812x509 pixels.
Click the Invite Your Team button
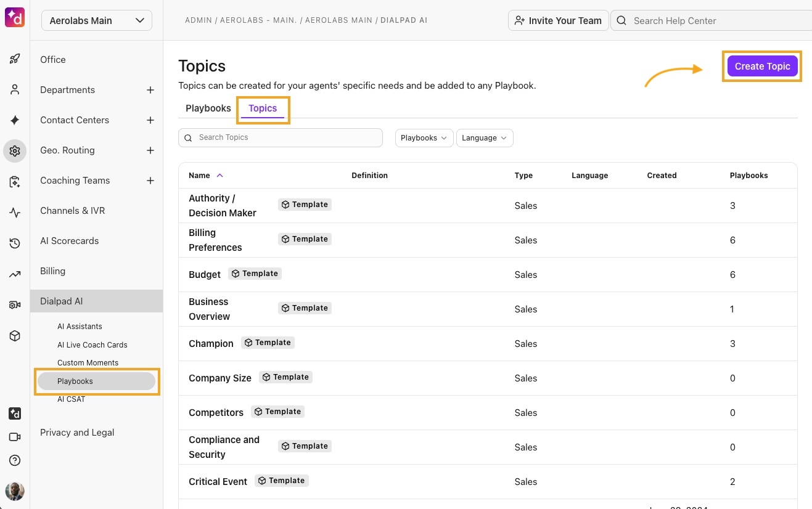(559, 20)
